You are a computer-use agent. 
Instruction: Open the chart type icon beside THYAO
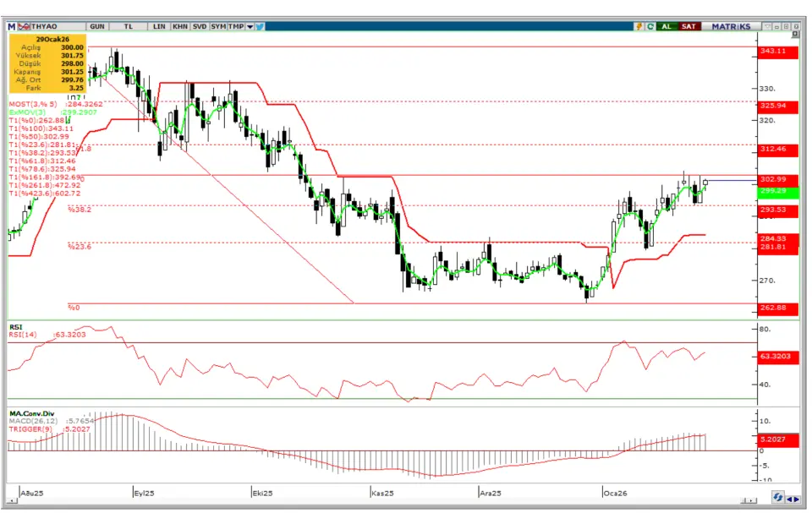pyautogui.click(x=23, y=26)
